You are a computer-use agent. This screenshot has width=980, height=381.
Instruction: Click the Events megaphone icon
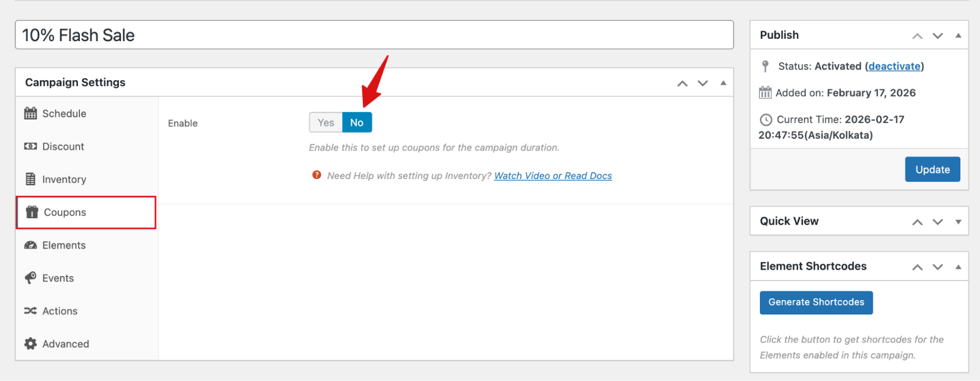coord(30,278)
